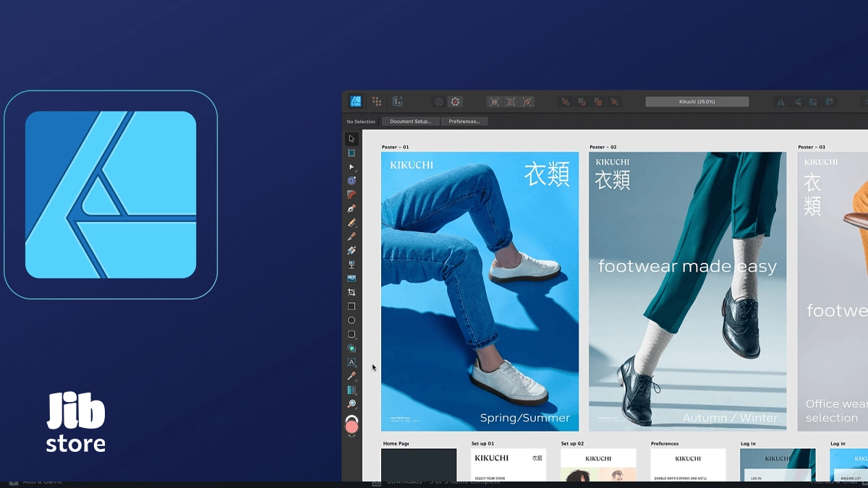This screenshot has height=488, width=868.
Task: Click the Poster - 02 artboard label
Action: pyautogui.click(x=603, y=147)
